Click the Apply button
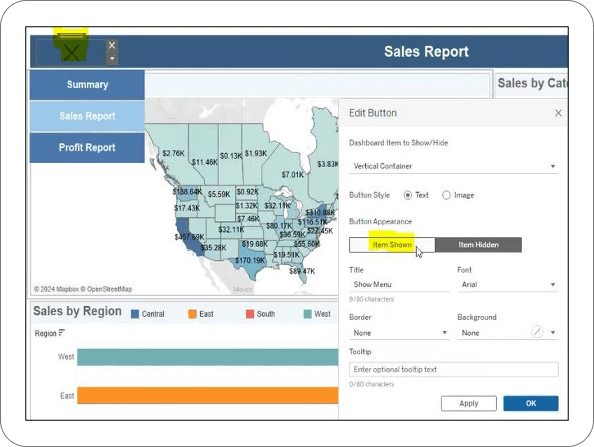 pyautogui.click(x=469, y=403)
